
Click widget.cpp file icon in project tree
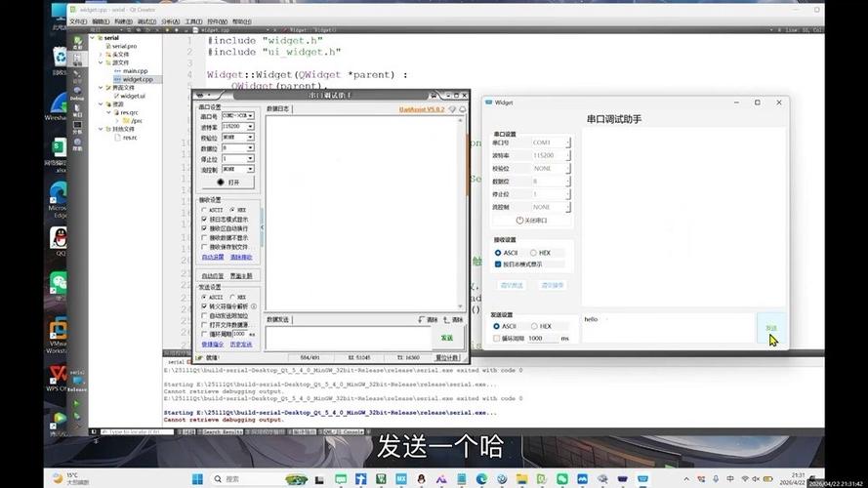pos(117,79)
